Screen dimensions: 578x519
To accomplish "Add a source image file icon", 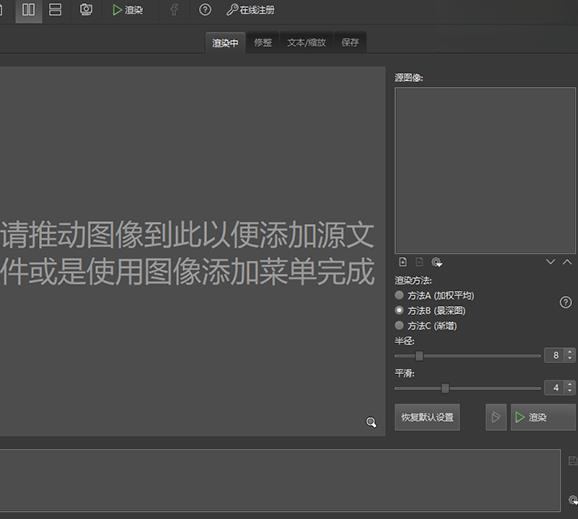I will click(x=403, y=262).
